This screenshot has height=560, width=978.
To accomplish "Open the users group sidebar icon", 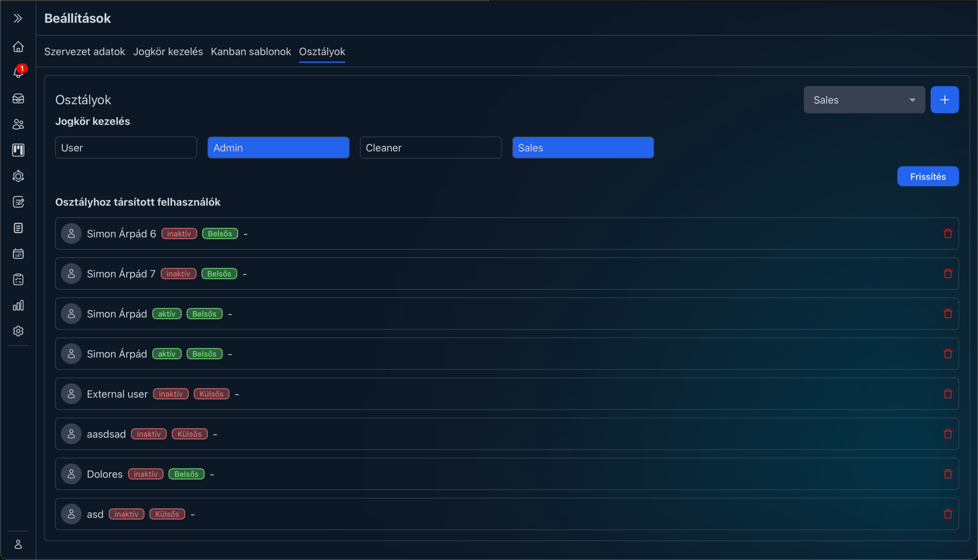I will (x=18, y=124).
